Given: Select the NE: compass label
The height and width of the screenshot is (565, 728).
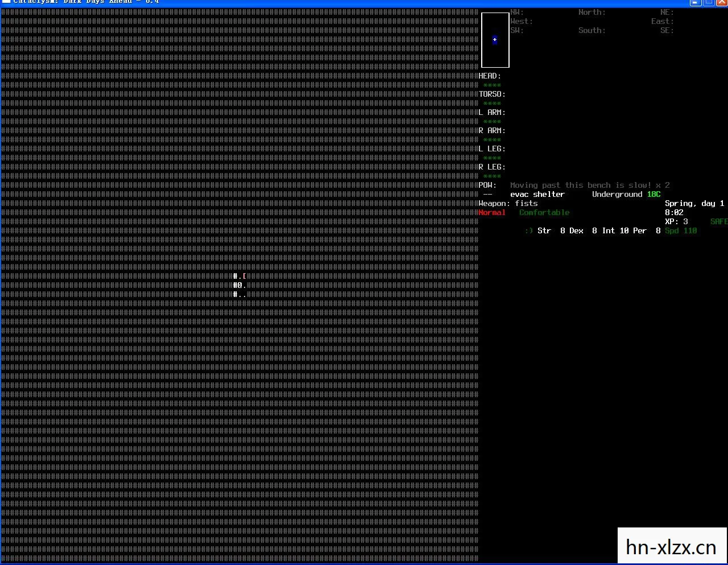Looking at the screenshot, I should (x=667, y=12).
